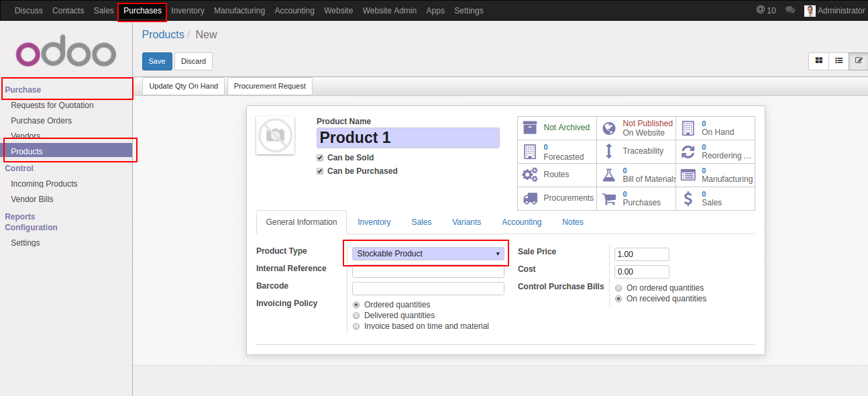Switch to the Inventory tab
Viewport: 868px width, 396px height.
tap(374, 222)
